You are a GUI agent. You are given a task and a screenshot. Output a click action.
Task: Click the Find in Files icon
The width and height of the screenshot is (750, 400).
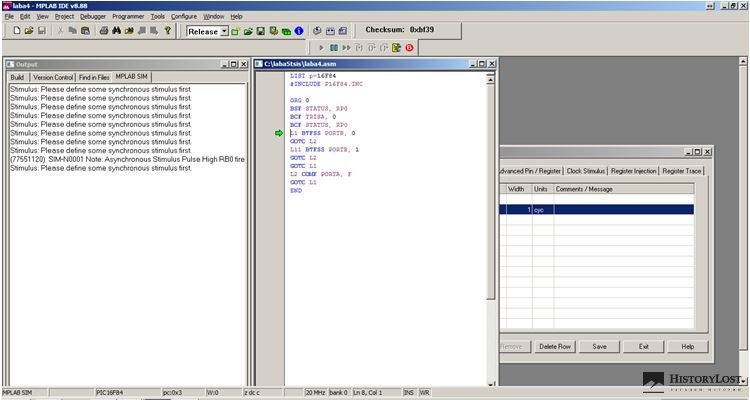[x=129, y=31]
